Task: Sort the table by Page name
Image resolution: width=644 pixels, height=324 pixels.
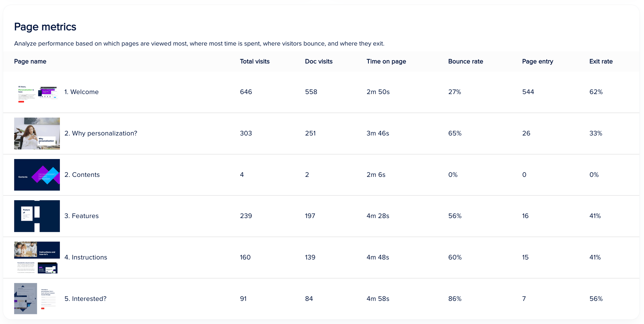Action: pos(30,61)
